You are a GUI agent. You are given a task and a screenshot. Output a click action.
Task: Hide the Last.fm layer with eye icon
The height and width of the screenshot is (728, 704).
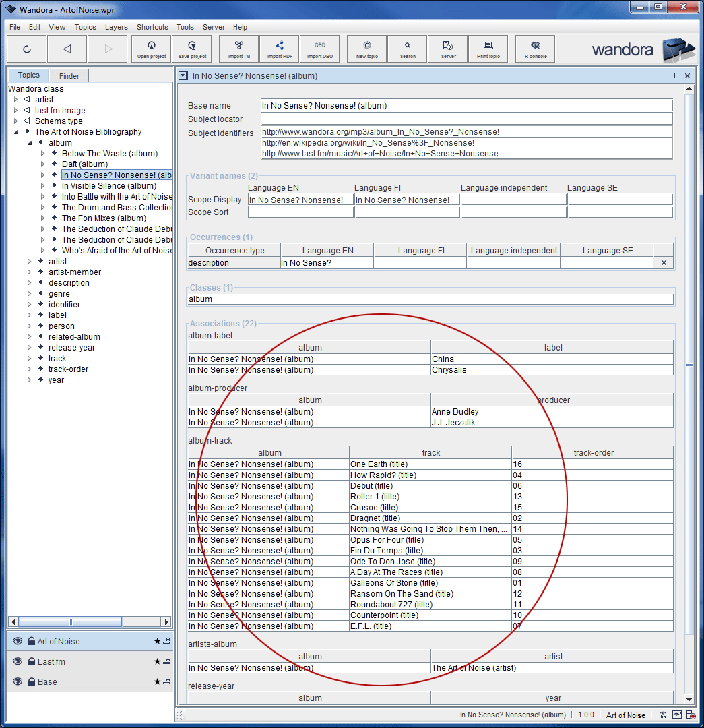point(18,662)
